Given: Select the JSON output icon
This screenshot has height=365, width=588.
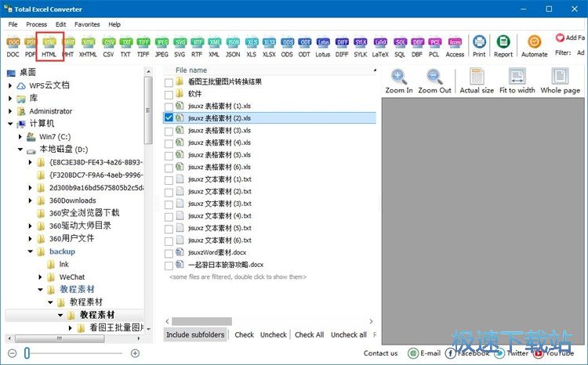Looking at the screenshot, I should point(233,47).
